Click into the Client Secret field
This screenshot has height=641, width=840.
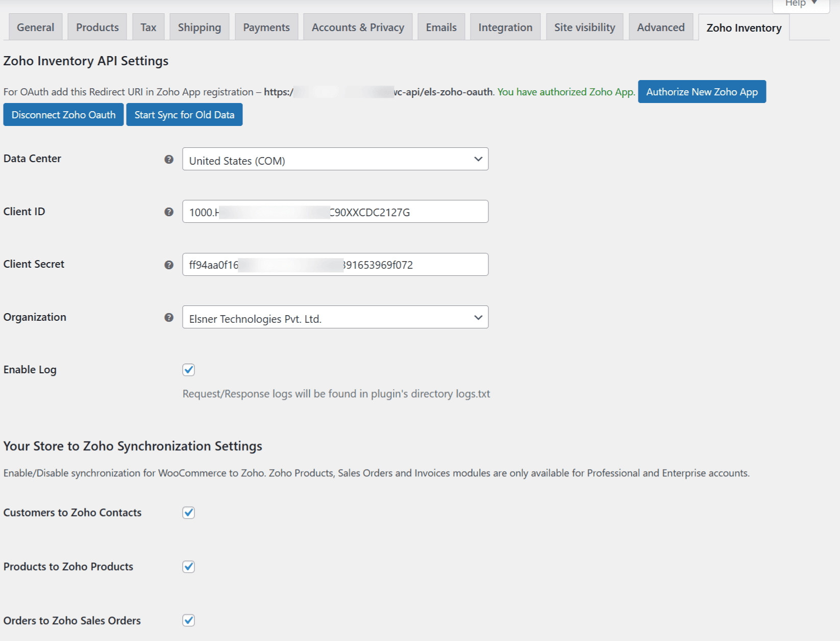pos(335,265)
